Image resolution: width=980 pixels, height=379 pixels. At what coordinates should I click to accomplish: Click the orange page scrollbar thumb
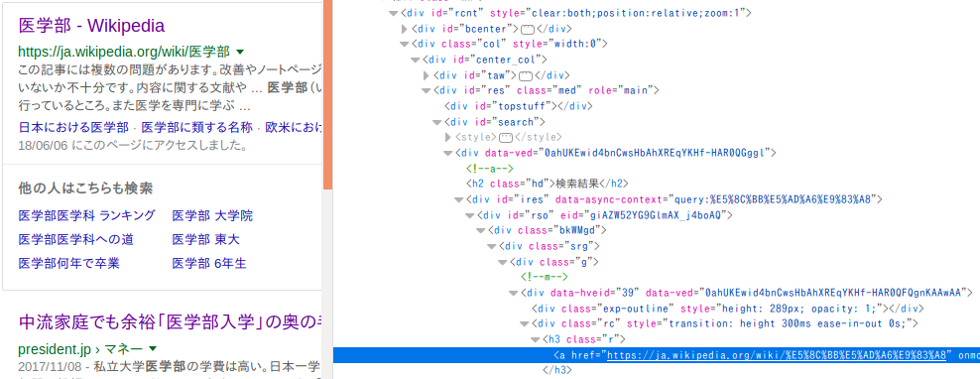[x=327, y=94]
